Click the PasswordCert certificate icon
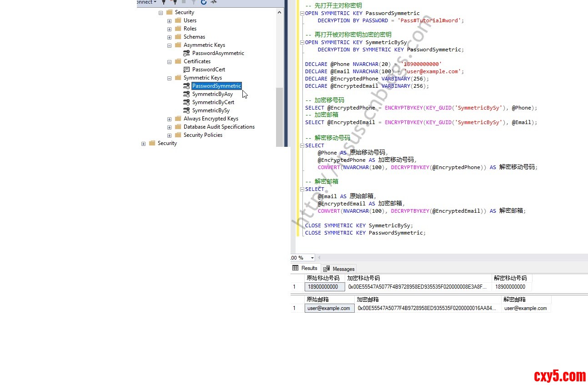 186,70
